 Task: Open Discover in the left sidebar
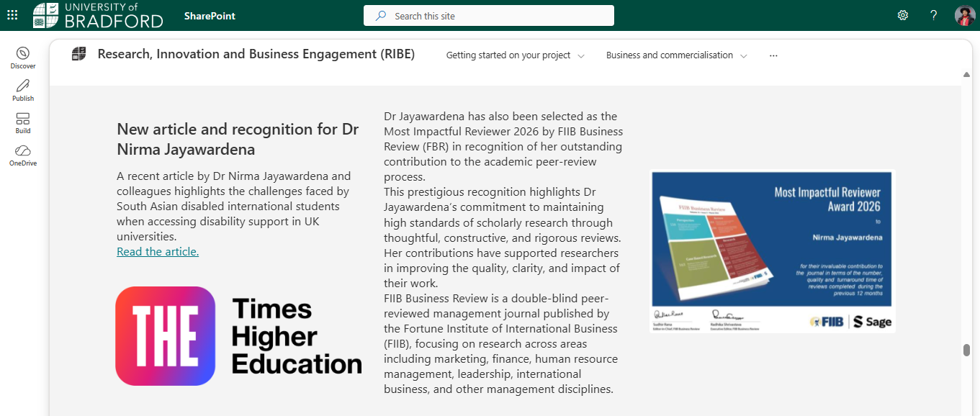point(23,58)
